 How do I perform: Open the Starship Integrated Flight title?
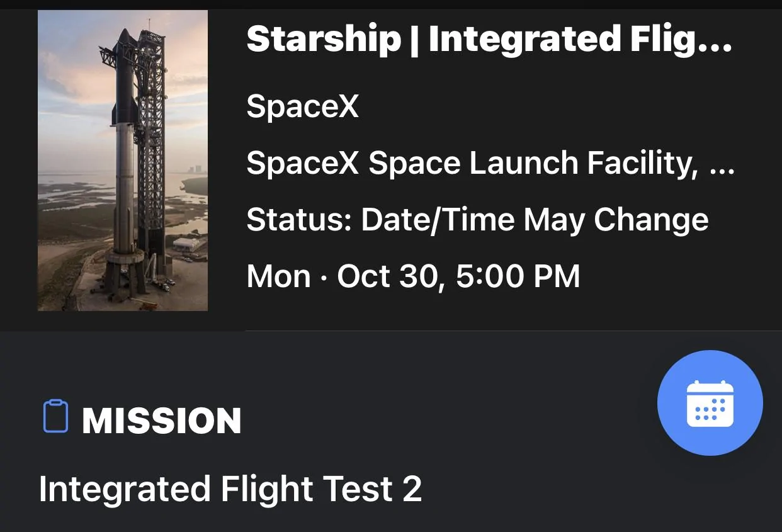pyautogui.click(x=489, y=40)
